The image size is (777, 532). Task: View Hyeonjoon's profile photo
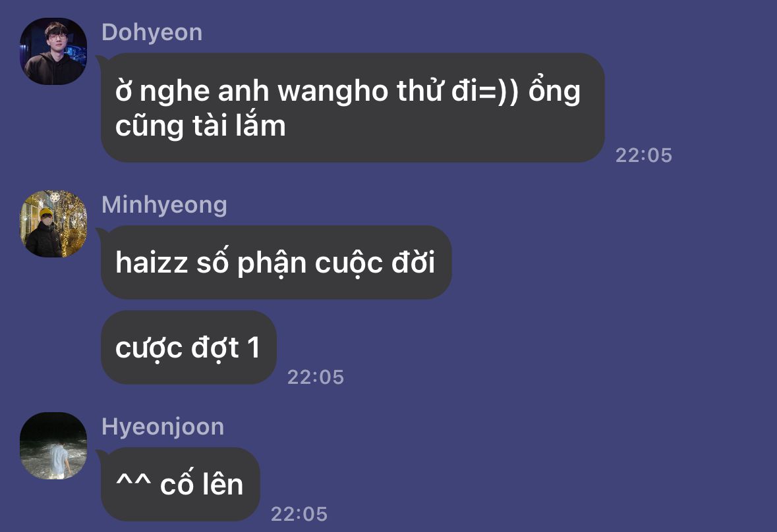click(53, 446)
